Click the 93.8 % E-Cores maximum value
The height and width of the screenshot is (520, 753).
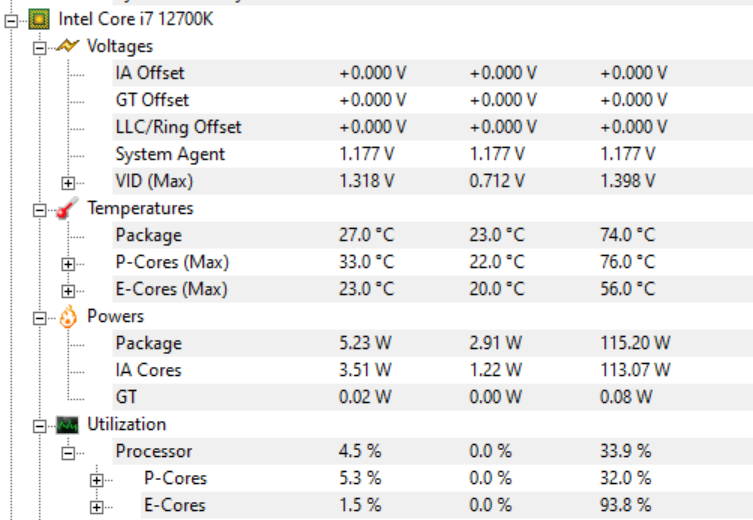pyautogui.click(x=625, y=505)
